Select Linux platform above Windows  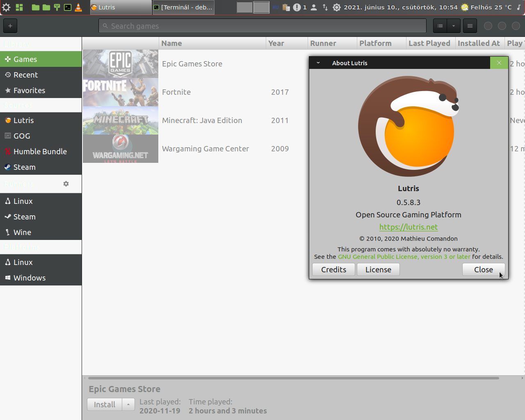[41, 262]
